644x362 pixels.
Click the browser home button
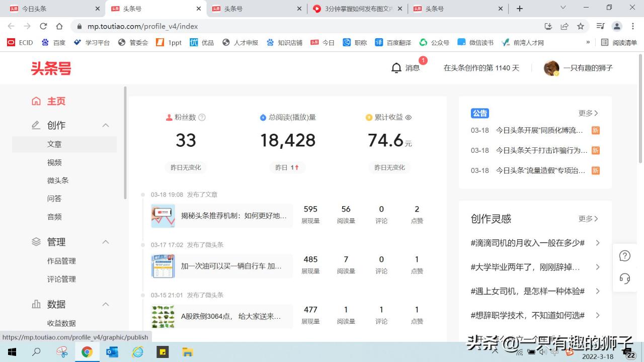click(59, 26)
